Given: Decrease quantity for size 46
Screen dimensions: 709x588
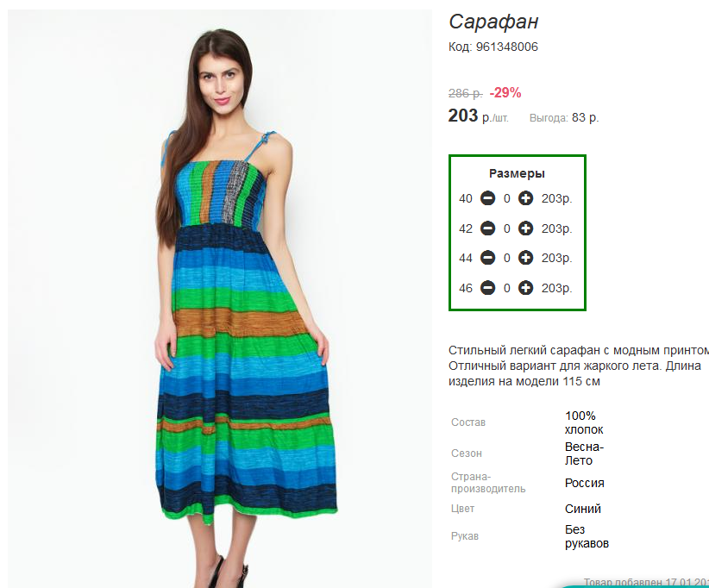Looking at the screenshot, I should [487, 287].
